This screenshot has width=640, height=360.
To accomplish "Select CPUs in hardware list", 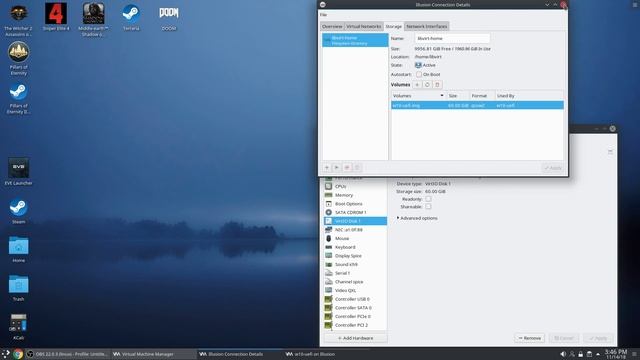I will click(x=355, y=186).
